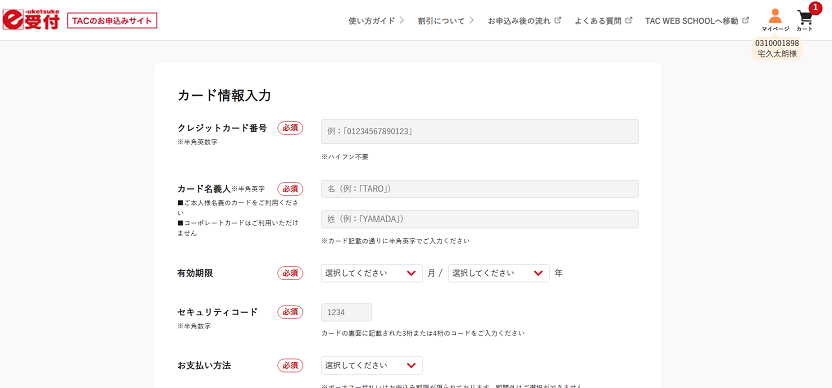Focus the cardholder last name field
Viewport: 832px width, 388px height.
click(480, 219)
